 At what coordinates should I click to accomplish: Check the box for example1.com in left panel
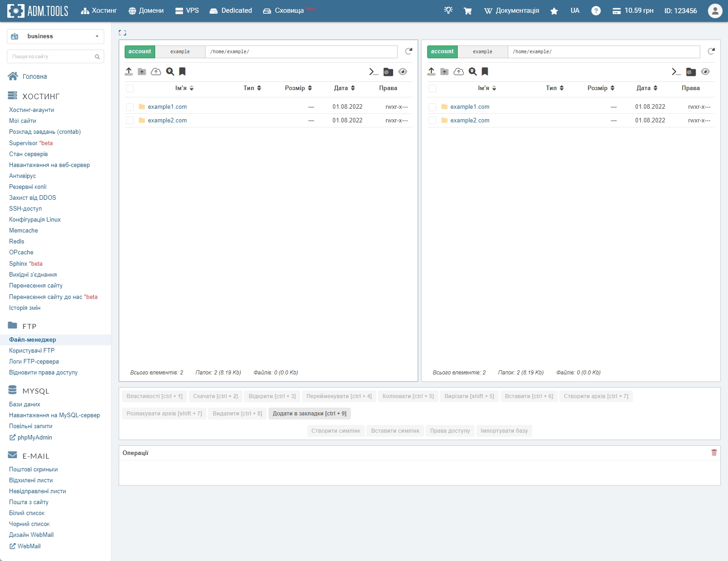[130, 107]
